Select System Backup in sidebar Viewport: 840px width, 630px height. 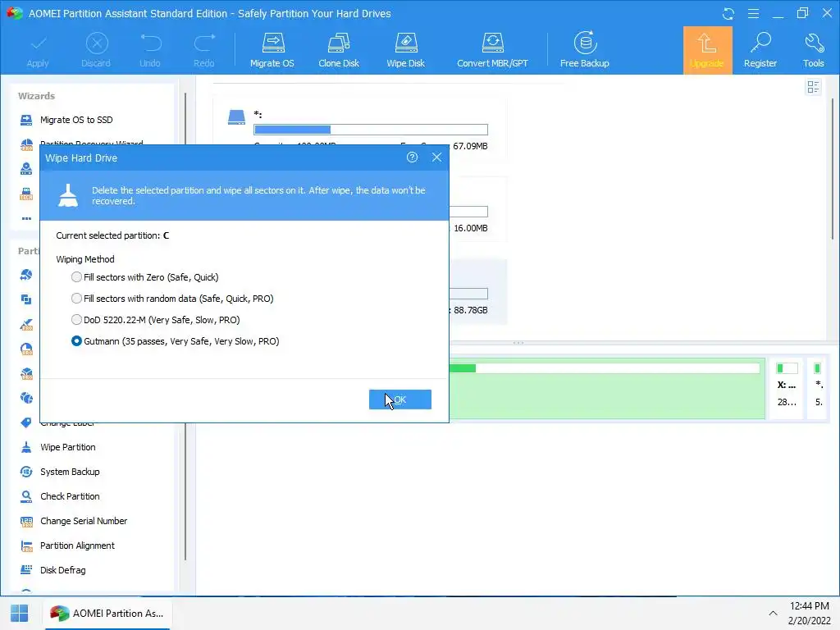pyautogui.click(x=71, y=472)
